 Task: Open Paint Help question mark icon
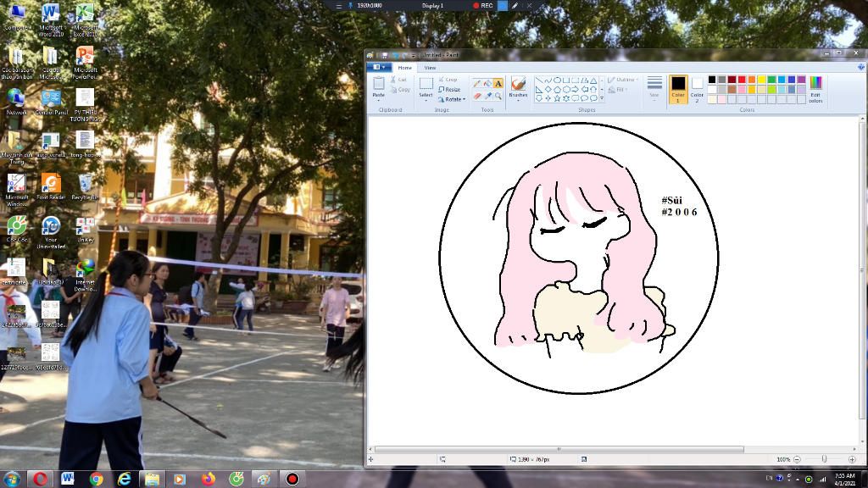pyautogui.click(x=861, y=68)
